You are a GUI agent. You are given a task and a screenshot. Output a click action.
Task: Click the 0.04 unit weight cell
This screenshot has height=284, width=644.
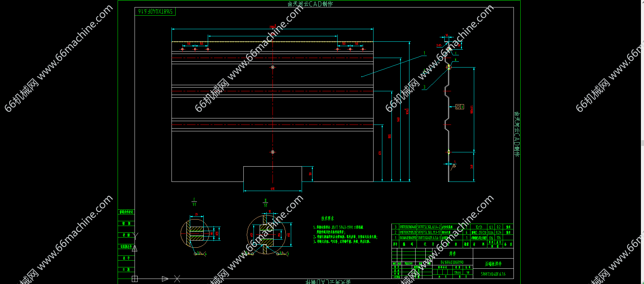tap(491, 232)
